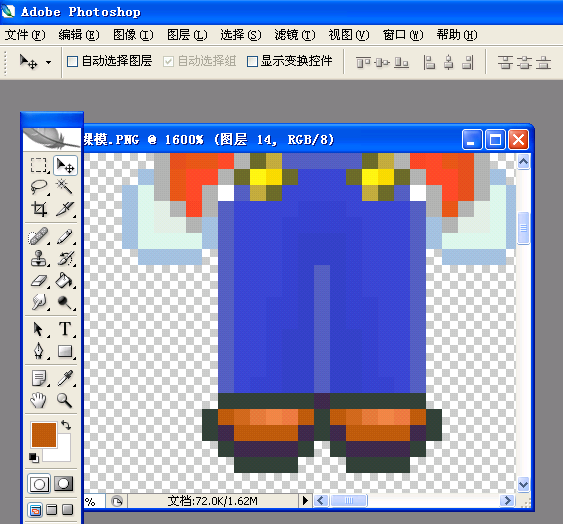
Task: Select the Rectangle shape tool
Action: tap(65, 351)
